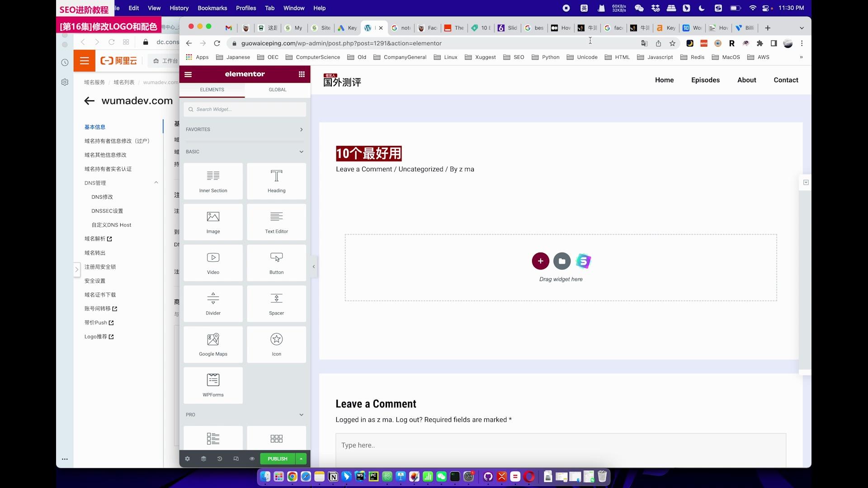Click the comment Type here text box
Image resolution: width=868 pixels, height=488 pixels.
click(561, 450)
